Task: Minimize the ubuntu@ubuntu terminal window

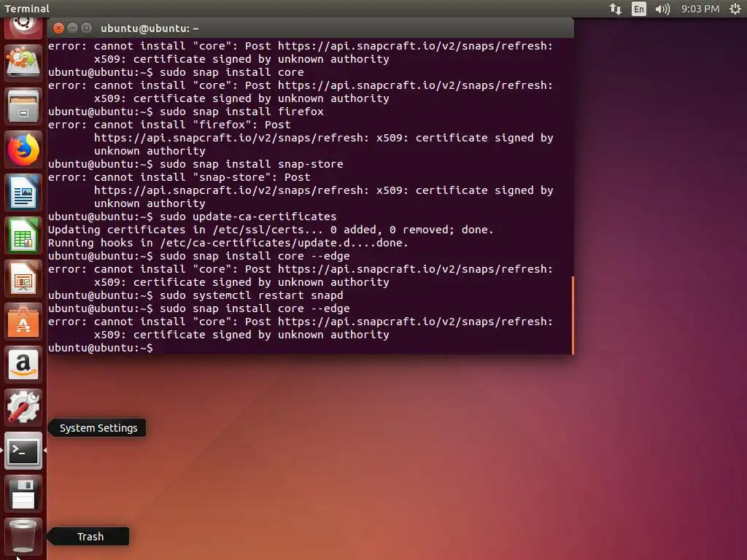Action: coord(72,28)
